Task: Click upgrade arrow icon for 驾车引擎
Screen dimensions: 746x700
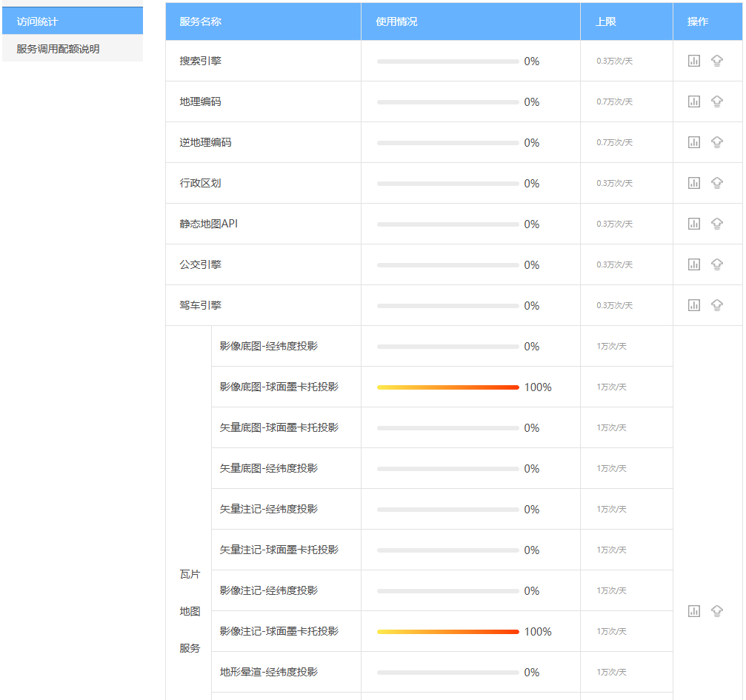Action: click(716, 305)
